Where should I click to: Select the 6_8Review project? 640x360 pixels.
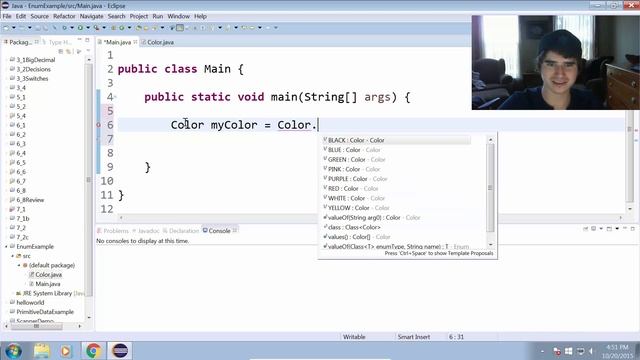pos(27,200)
